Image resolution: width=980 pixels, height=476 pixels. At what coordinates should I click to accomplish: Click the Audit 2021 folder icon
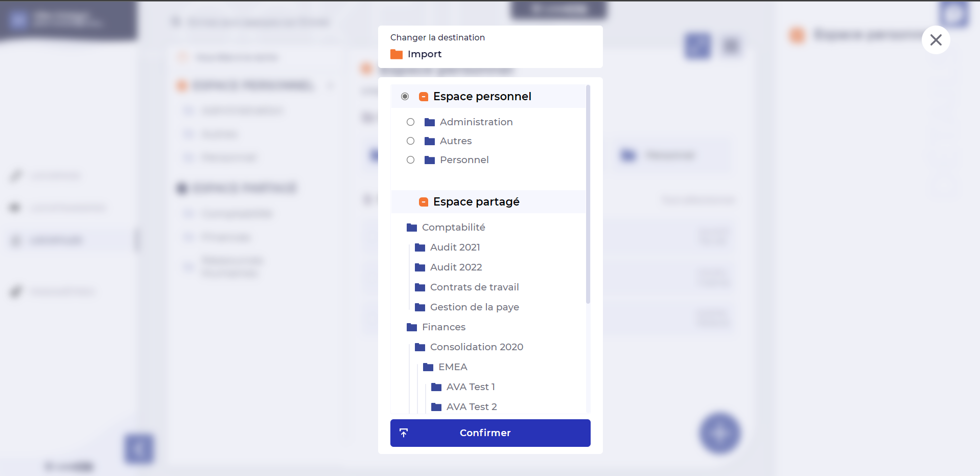tap(420, 247)
